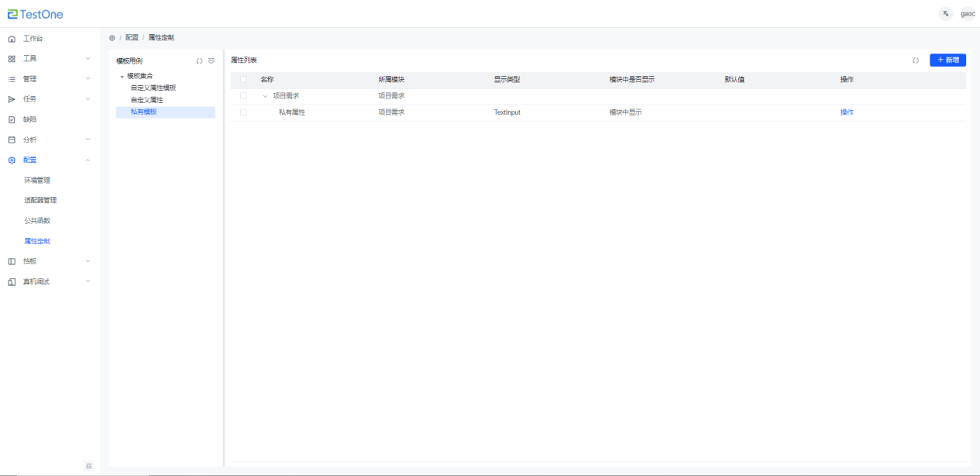980x476 pixels.
Task: Collapse the sidebar with the bottom toggle icon
Action: click(89, 466)
